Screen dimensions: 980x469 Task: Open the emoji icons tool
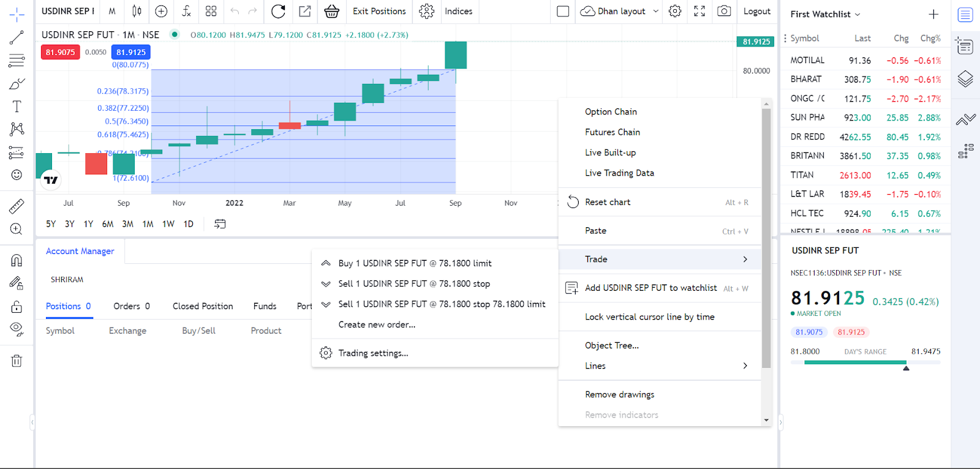pos(17,175)
